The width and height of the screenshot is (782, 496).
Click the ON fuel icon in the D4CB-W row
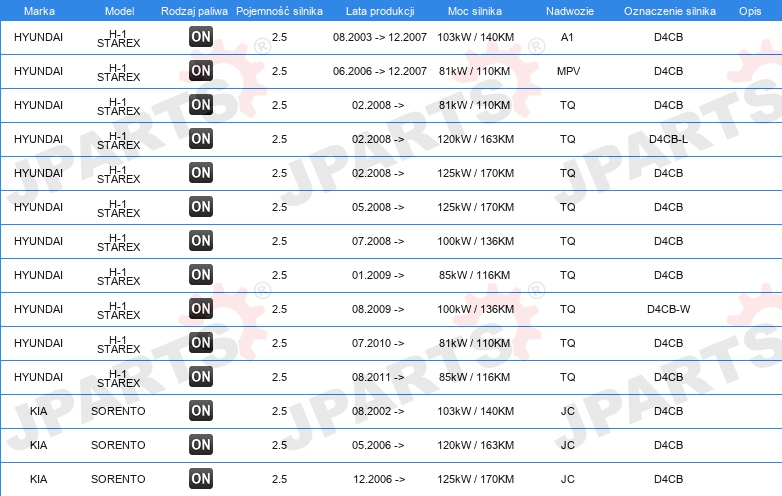tap(201, 309)
